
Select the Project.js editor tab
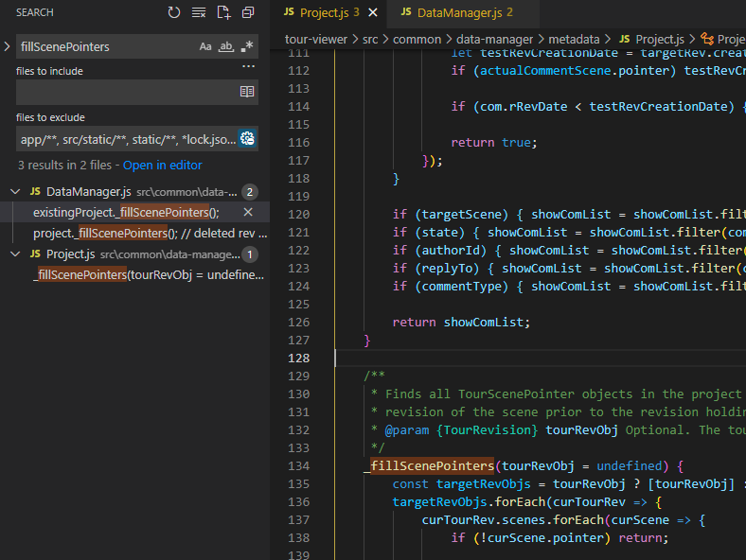pos(321,13)
